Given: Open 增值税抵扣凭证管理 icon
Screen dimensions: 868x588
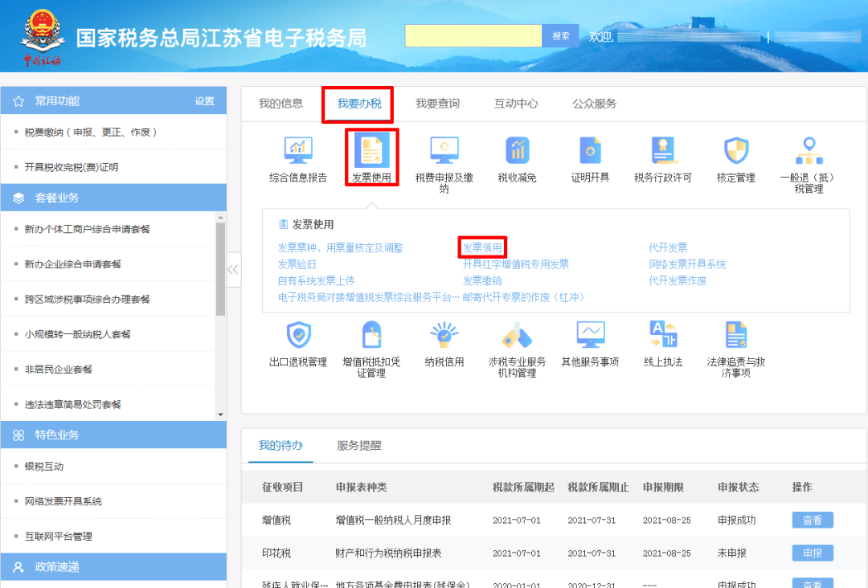Looking at the screenshot, I should pyautogui.click(x=371, y=335).
